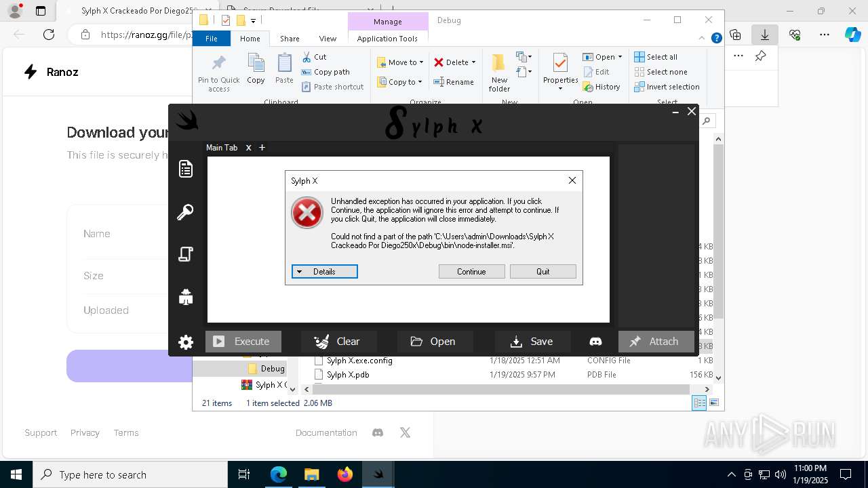Switch to the View ribbon tab
The image size is (868, 488).
click(328, 39)
